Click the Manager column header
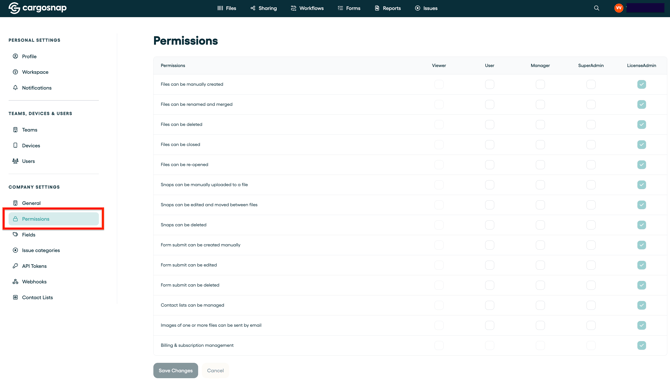 pos(540,65)
